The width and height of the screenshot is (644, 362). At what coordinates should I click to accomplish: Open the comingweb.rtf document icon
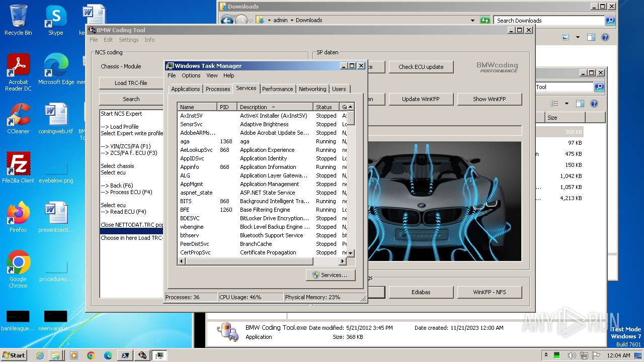tap(56, 119)
